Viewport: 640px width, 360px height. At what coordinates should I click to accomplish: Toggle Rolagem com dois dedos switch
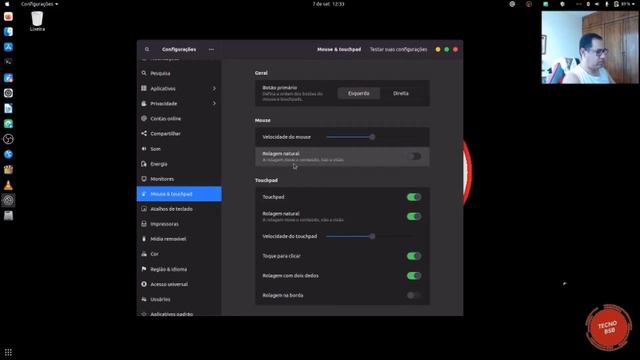coord(414,276)
